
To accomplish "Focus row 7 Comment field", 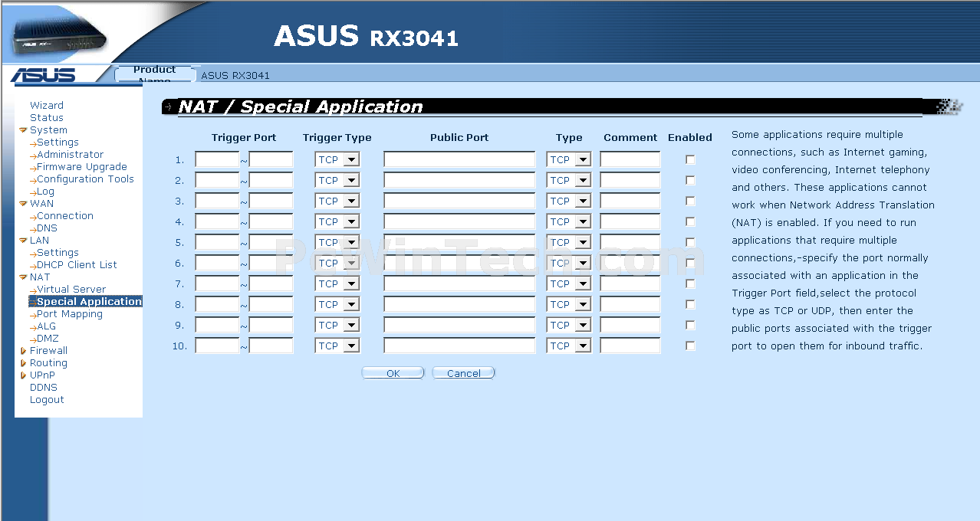I will (630, 284).
